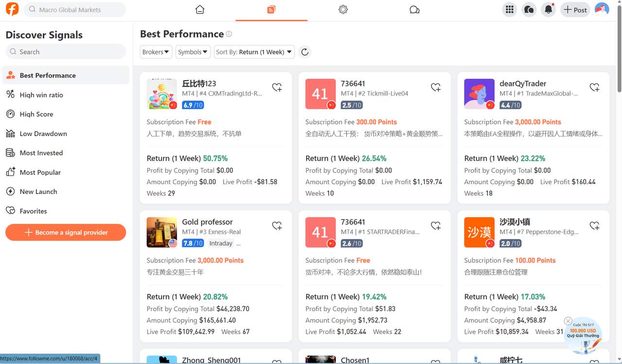Viewport: 622px width, 364px height.
Task: Click the refresh icon to reload signals
Action: coord(305,52)
